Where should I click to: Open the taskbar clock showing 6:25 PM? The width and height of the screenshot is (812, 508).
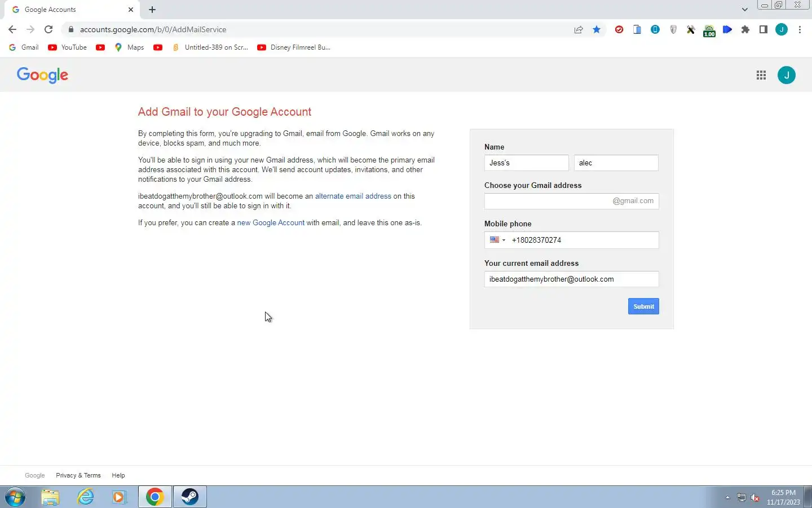(x=783, y=497)
